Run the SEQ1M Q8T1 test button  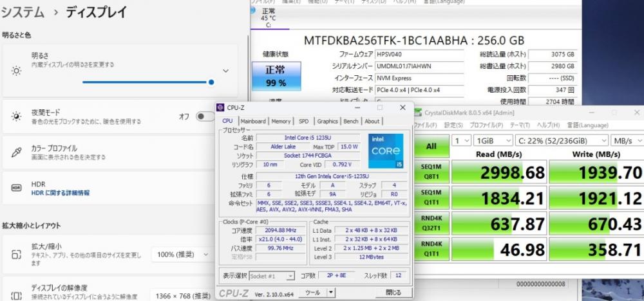pos(431,171)
